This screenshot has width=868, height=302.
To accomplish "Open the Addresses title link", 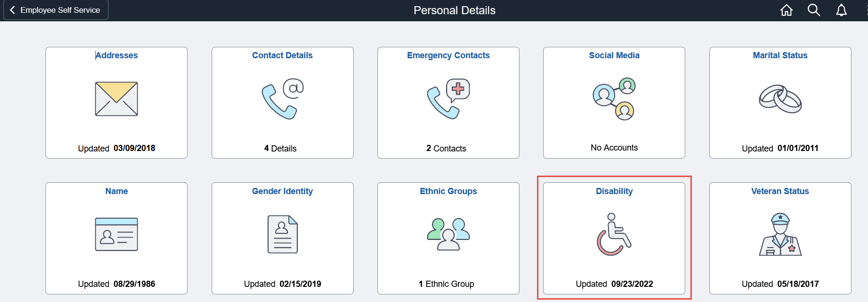I will coord(116,55).
